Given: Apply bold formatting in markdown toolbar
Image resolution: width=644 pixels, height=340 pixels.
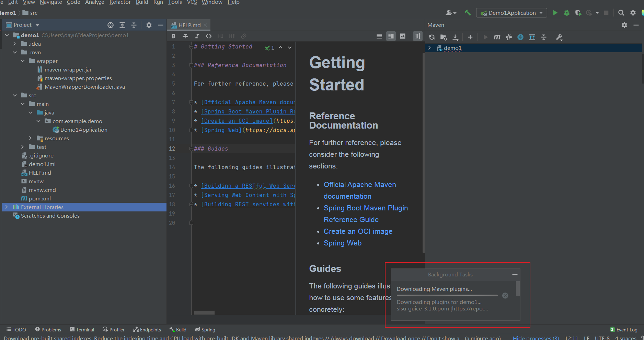Looking at the screenshot, I should [174, 36].
